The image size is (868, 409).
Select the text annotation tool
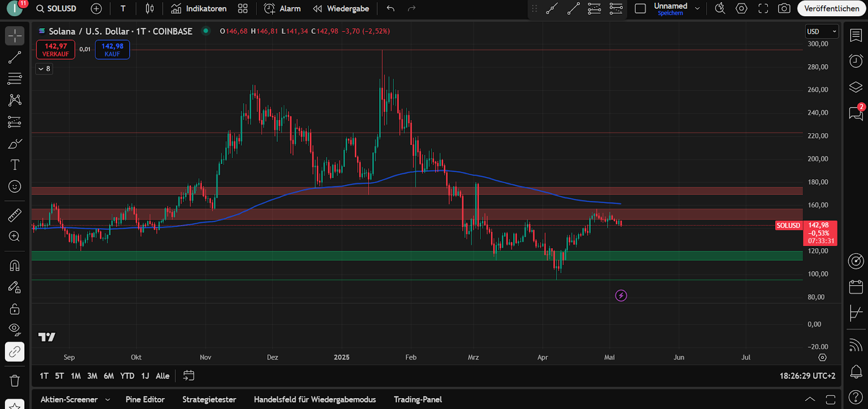pos(15,165)
